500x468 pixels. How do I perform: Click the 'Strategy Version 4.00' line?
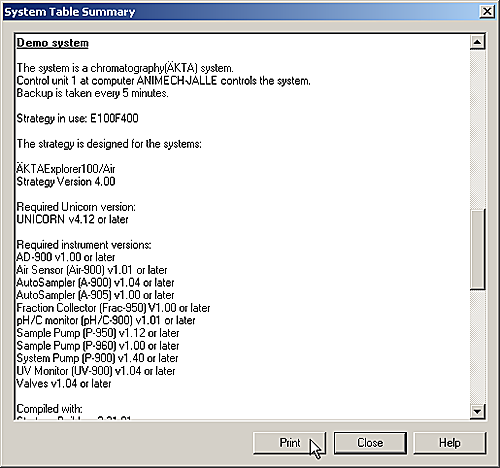[x=66, y=182]
